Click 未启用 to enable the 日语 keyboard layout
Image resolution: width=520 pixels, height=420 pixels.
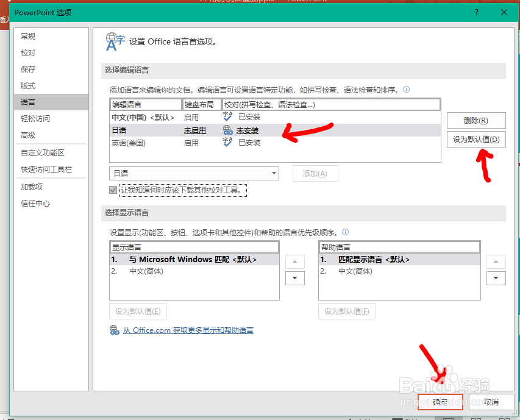pyautogui.click(x=194, y=130)
